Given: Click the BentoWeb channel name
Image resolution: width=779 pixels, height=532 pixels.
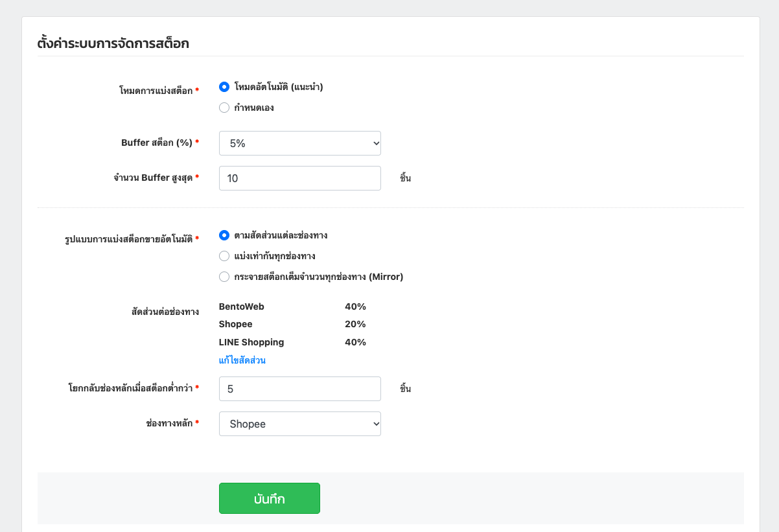Looking at the screenshot, I should click(242, 306).
